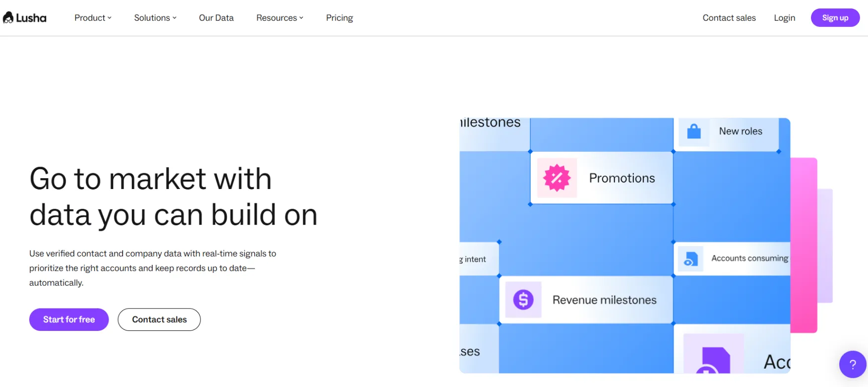This screenshot has width=868, height=387.
Task: Expand the Resources dropdown menu
Action: pyautogui.click(x=280, y=18)
